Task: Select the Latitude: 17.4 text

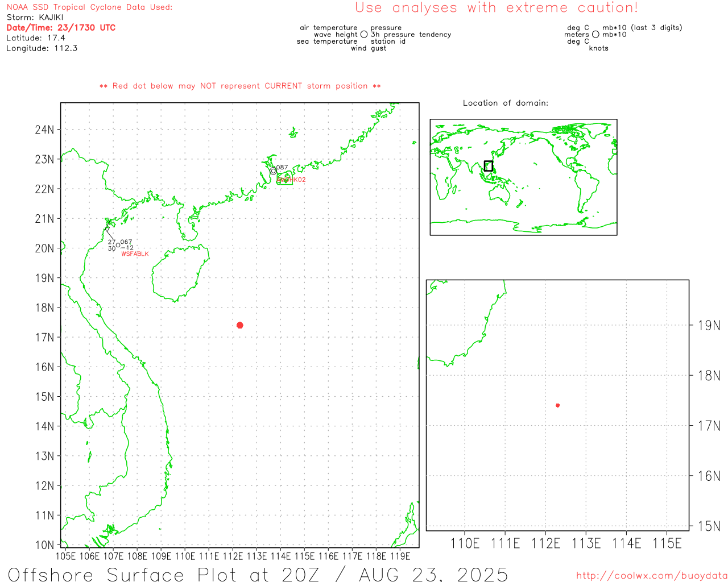Action: (x=36, y=38)
